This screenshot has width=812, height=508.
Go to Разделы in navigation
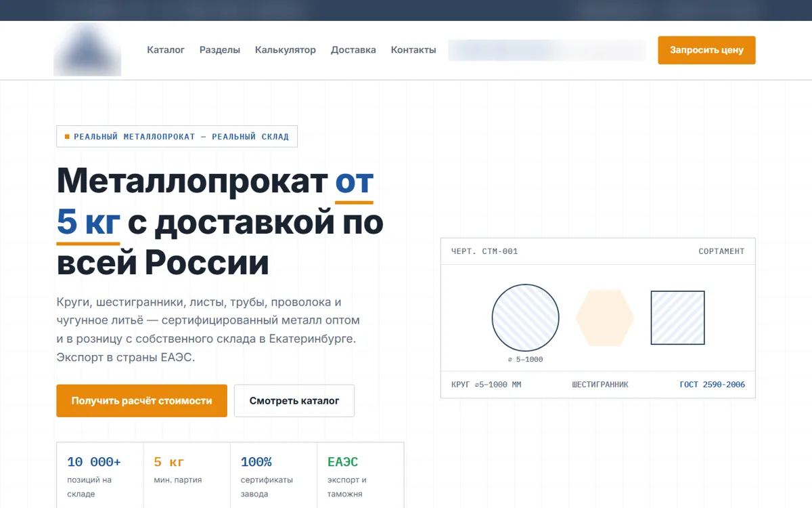coord(220,50)
